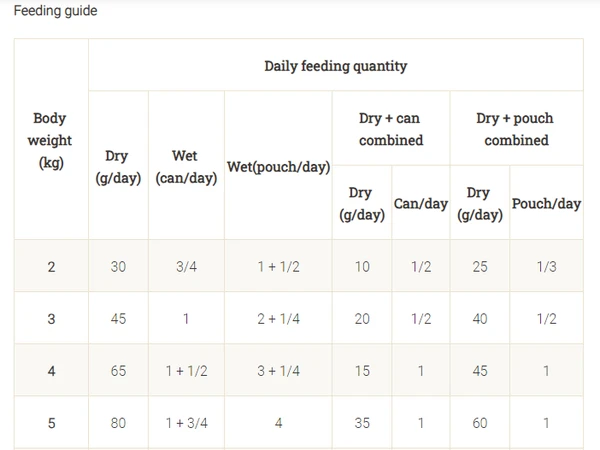Click the 'Body weight (kg)' column header

[50, 140]
